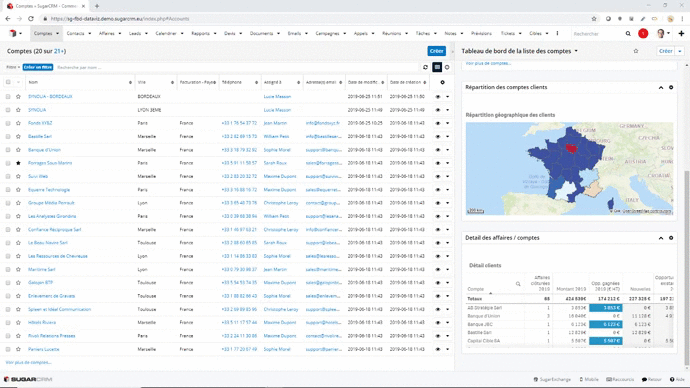Open the Documents module tab

pyautogui.click(x=261, y=33)
